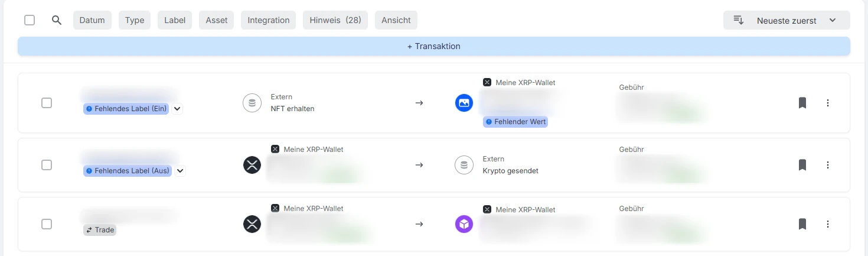Open the three-dot menu for NFT erhalten row
The height and width of the screenshot is (256, 868).
(828, 103)
